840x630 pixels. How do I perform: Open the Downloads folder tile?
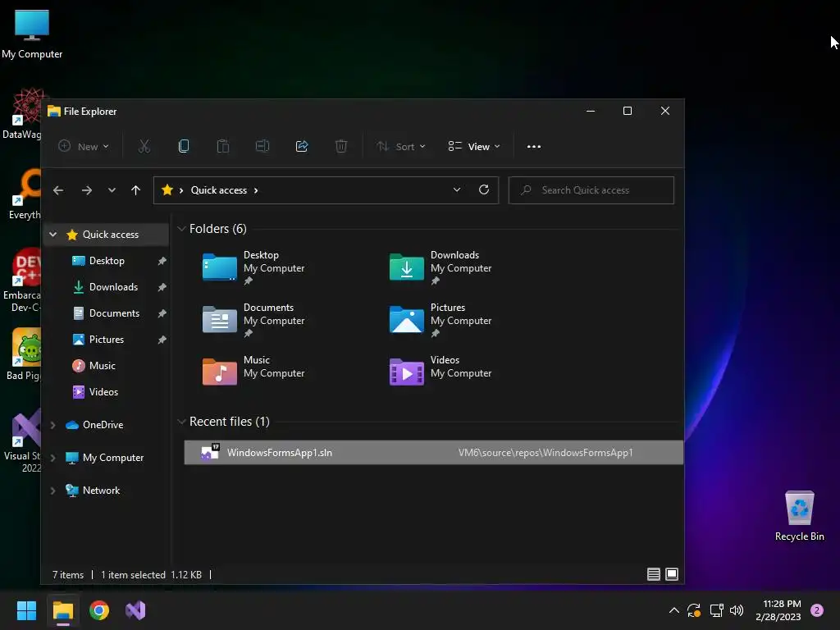441,267
